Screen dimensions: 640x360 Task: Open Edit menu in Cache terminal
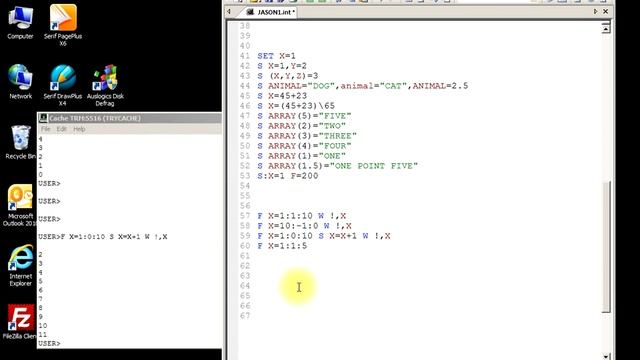(x=61, y=129)
